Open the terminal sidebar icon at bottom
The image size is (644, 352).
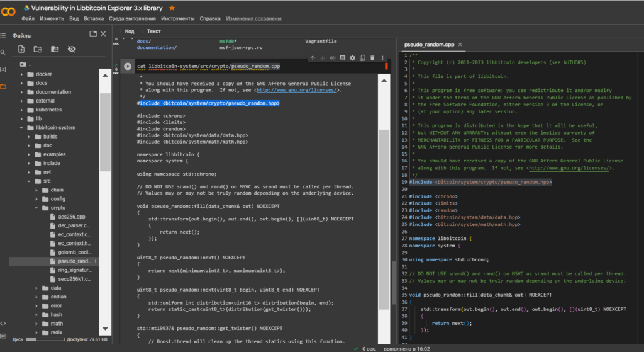3,336
